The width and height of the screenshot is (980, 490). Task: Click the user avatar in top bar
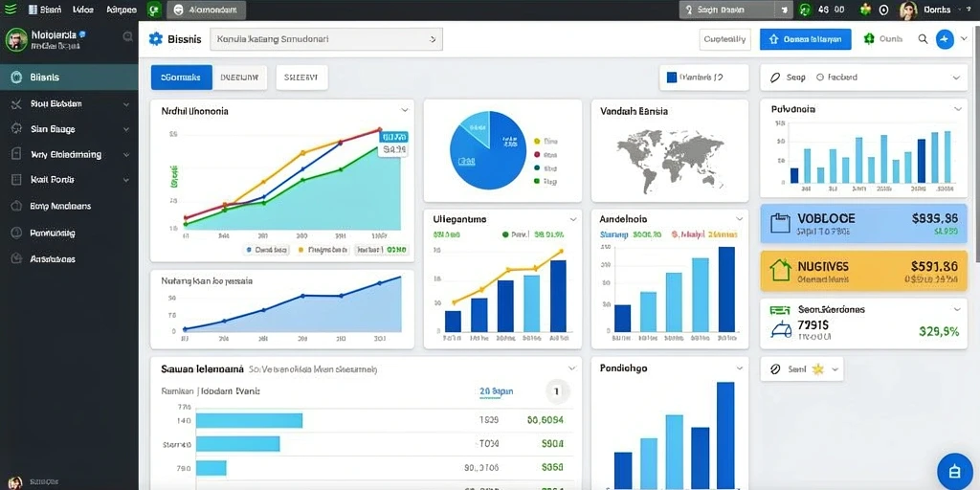point(907,10)
